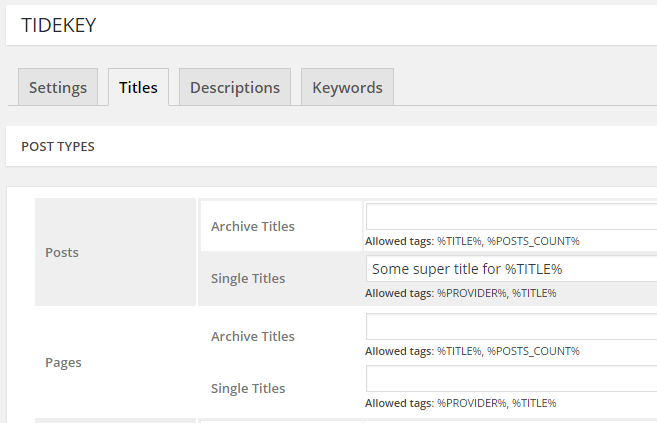Click %POSTS_COUNT% tag under Posts Archive Titles
The width and height of the screenshot is (657, 423).
[x=533, y=241]
